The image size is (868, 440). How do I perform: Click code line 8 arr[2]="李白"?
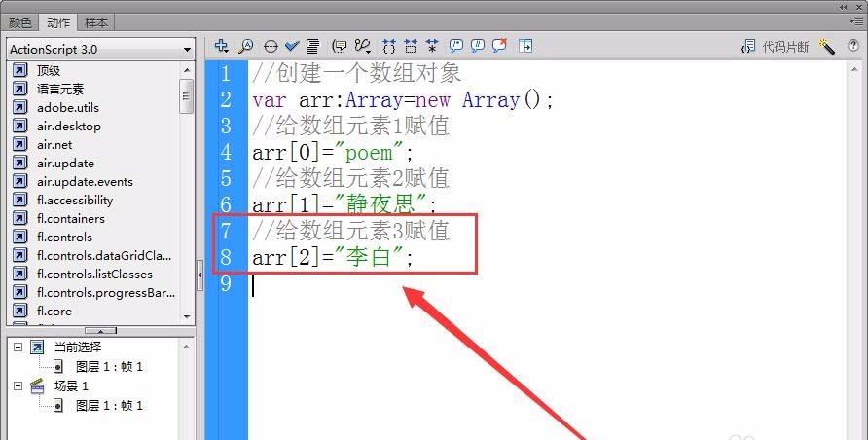pos(333,257)
